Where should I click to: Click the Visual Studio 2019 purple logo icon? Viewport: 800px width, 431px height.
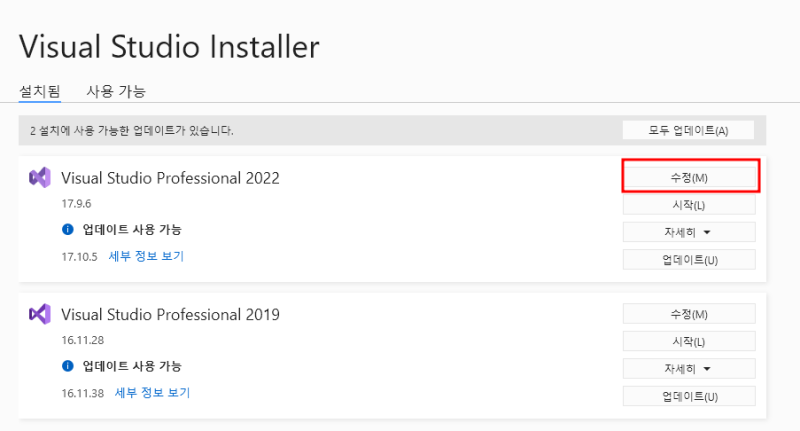pyautogui.click(x=40, y=314)
